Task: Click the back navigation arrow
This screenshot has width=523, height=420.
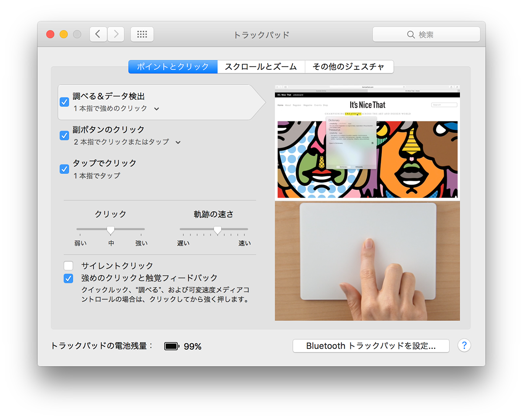Action: pyautogui.click(x=98, y=34)
